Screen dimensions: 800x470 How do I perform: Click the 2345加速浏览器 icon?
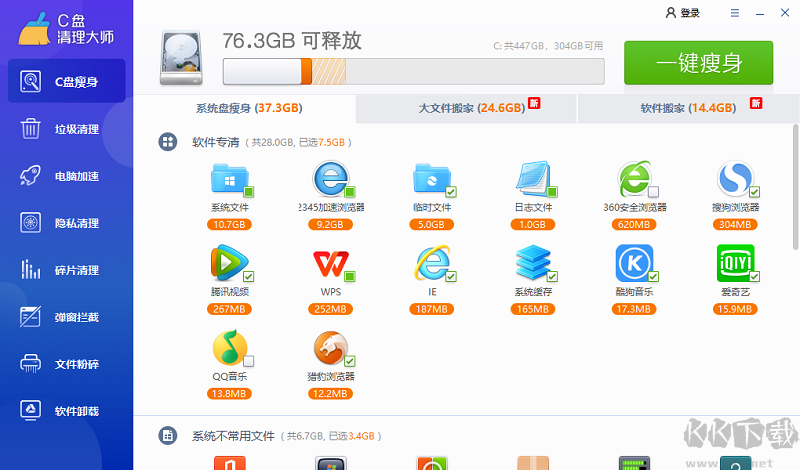[x=331, y=179]
